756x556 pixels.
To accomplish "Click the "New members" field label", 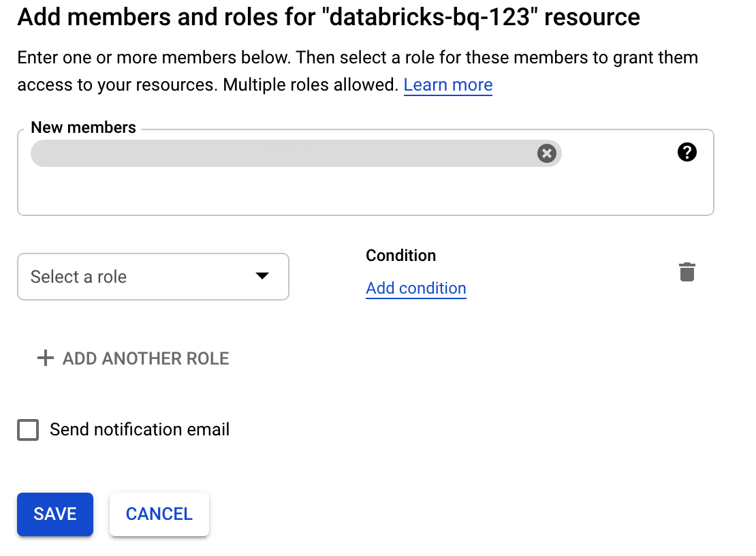I will [x=83, y=127].
